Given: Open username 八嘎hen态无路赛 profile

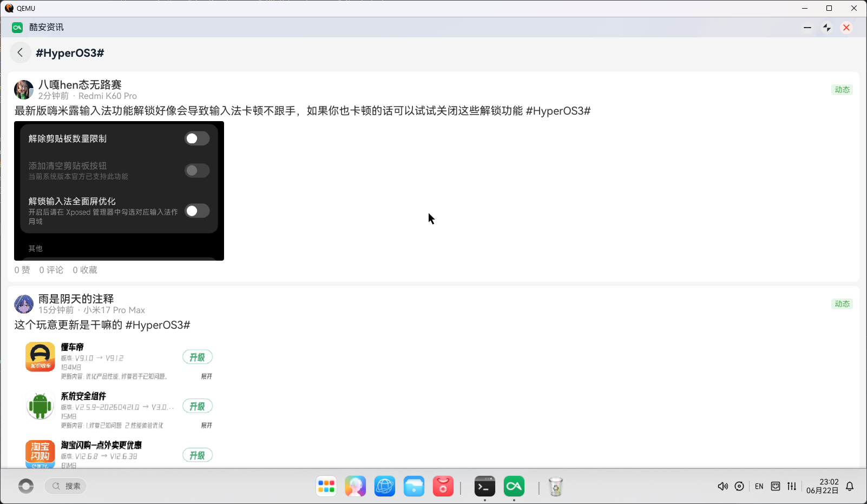Looking at the screenshot, I should tap(80, 84).
